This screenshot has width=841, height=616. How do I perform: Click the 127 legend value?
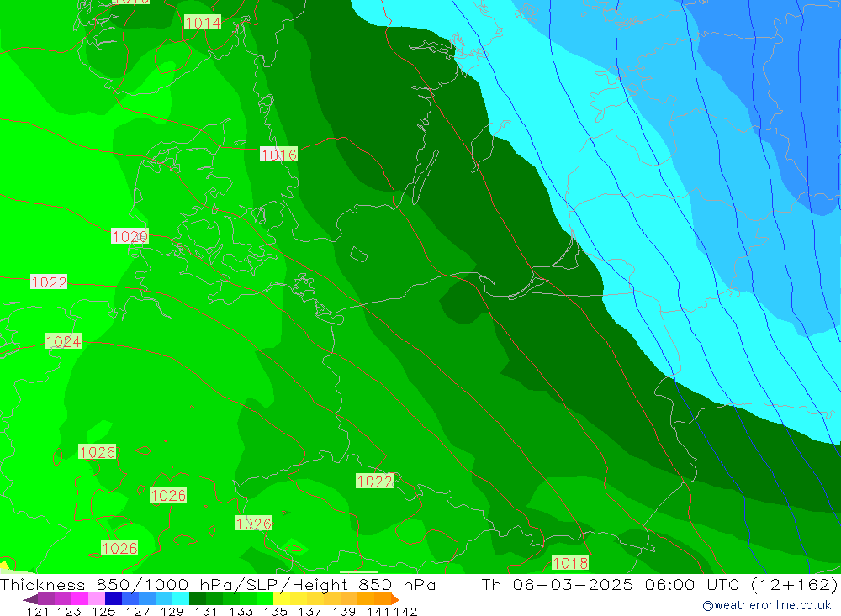click(138, 611)
